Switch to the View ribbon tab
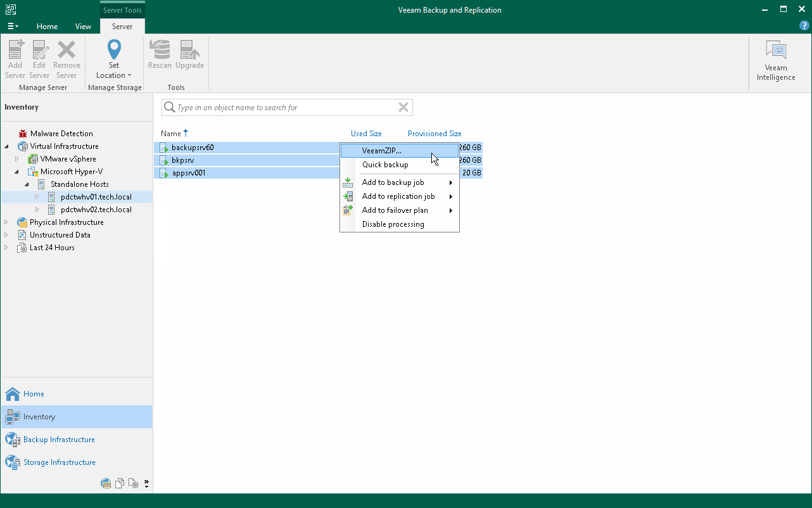812x508 pixels. point(83,27)
